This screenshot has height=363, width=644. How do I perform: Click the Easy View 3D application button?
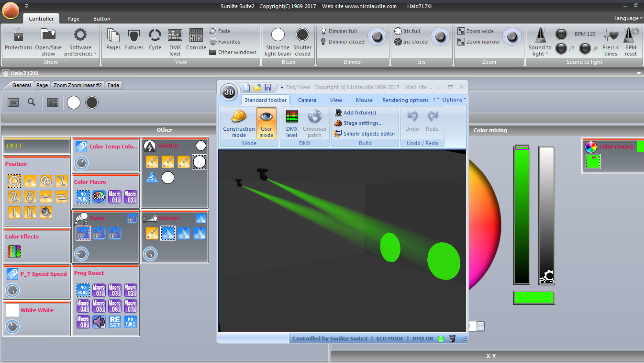(x=229, y=92)
